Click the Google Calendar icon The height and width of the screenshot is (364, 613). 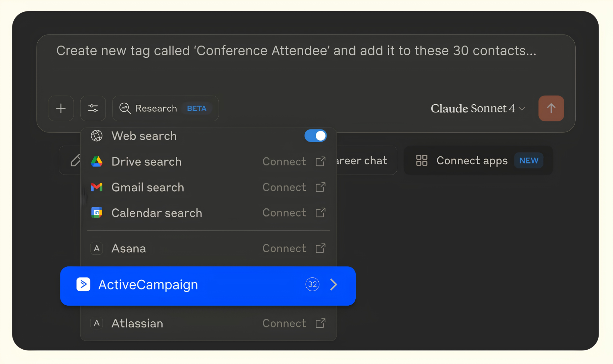97,213
